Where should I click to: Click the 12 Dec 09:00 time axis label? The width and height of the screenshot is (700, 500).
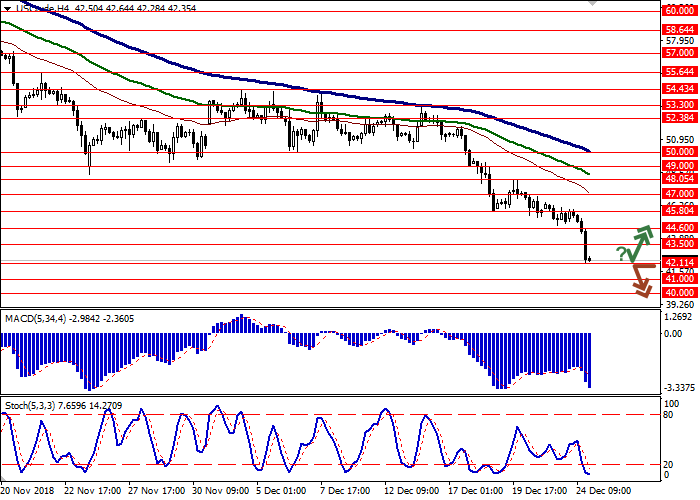(x=412, y=491)
